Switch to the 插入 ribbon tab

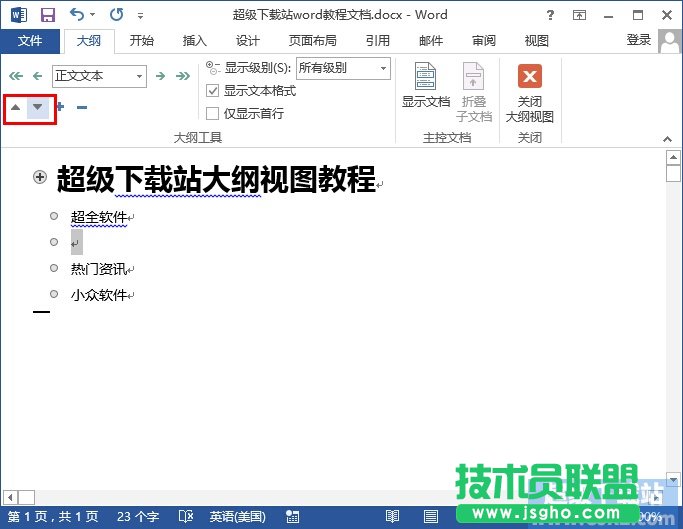click(x=194, y=41)
